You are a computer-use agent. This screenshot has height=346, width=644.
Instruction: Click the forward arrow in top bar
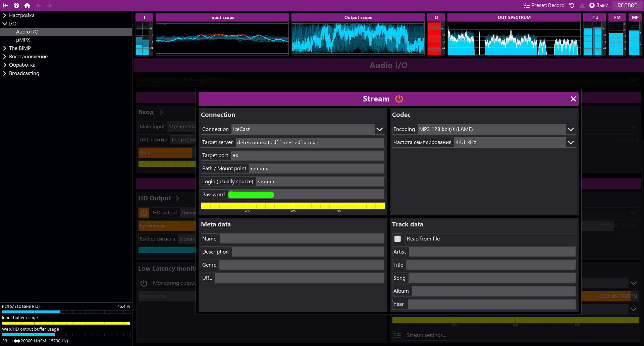pyautogui.click(x=49, y=5)
